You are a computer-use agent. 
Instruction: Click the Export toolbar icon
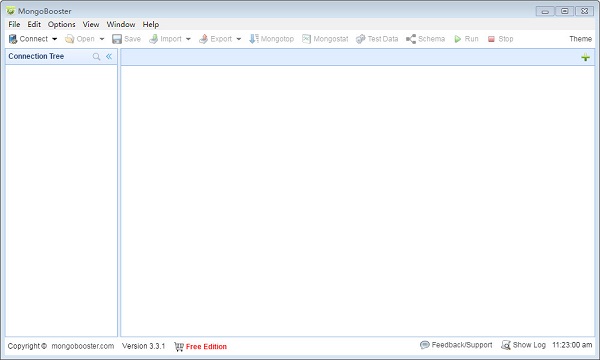(x=204, y=39)
